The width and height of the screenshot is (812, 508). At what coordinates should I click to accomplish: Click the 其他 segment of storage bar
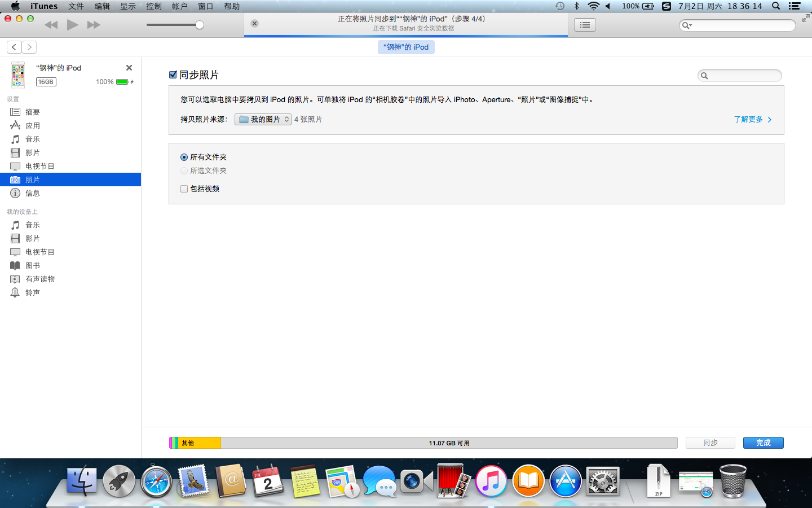click(200, 443)
